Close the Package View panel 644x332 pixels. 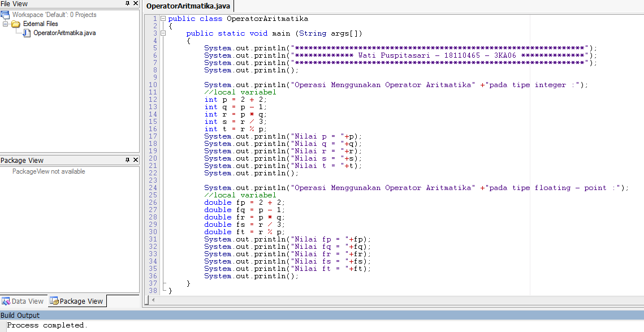pyautogui.click(x=136, y=160)
